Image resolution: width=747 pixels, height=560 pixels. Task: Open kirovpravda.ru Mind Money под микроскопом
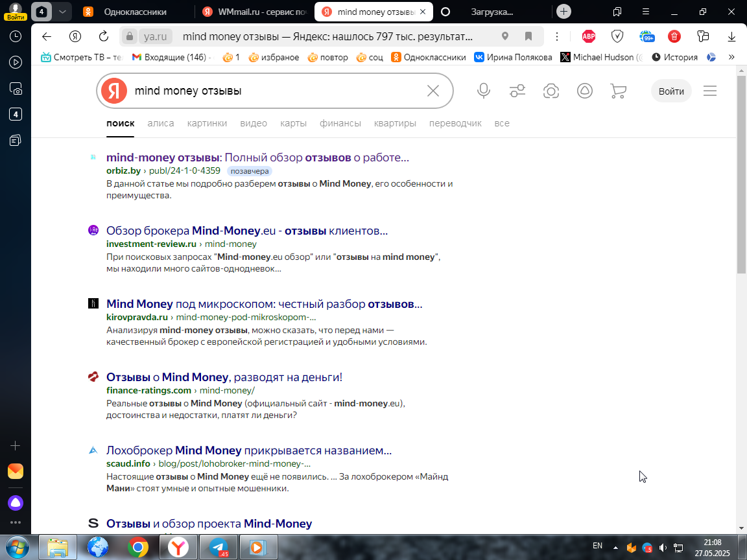click(265, 304)
